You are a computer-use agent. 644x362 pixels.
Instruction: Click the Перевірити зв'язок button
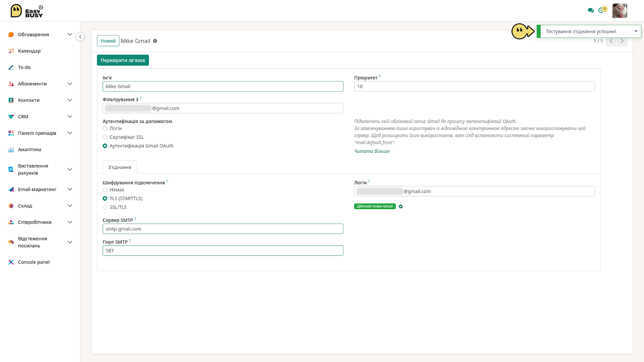point(123,60)
